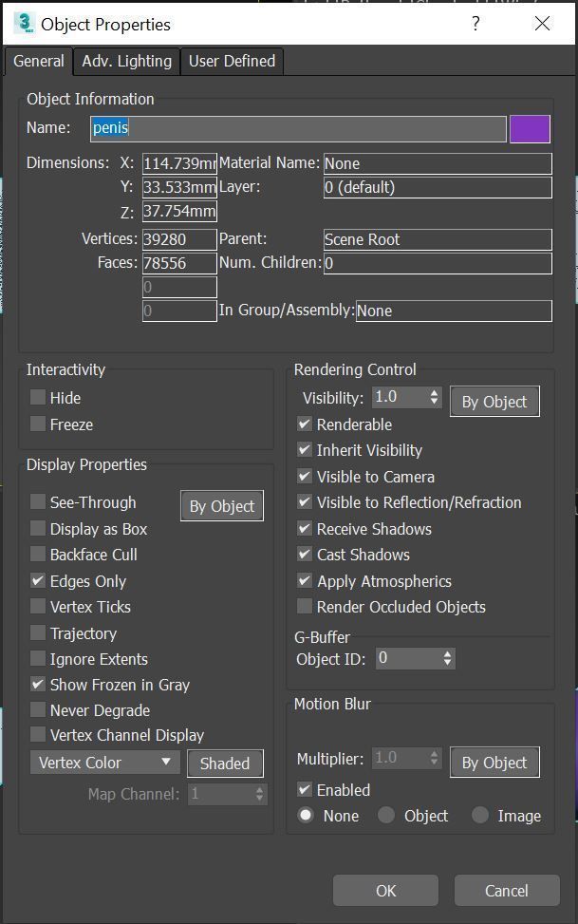Click the help question mark button
The image size is (578, 924).
pos(476,24)
